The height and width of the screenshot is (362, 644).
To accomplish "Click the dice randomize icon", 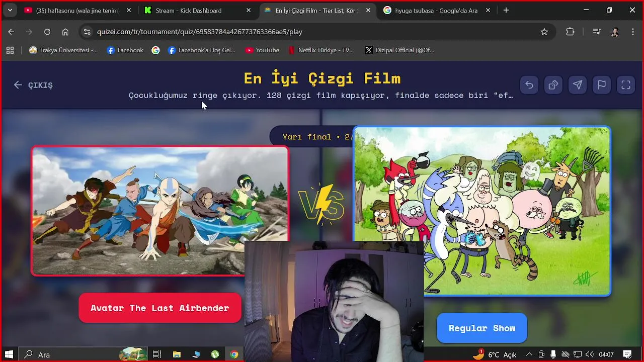I will pyautogui.click(x=553, y=85).
